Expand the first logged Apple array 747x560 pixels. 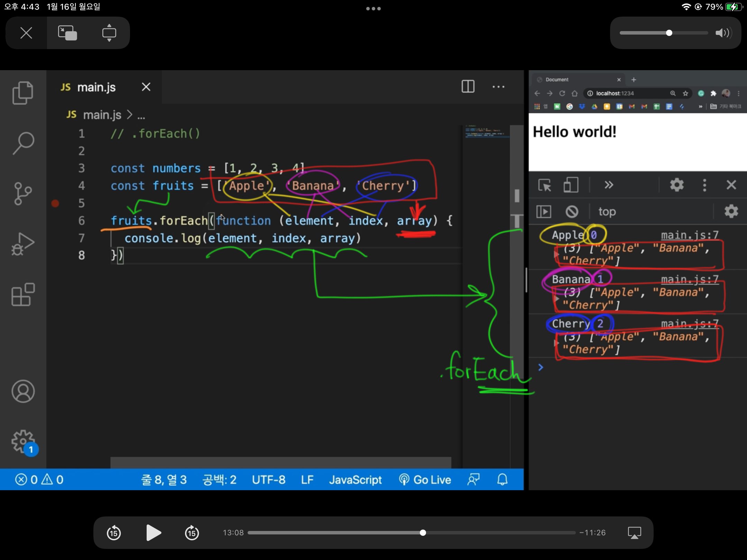[x=556, y=254]
